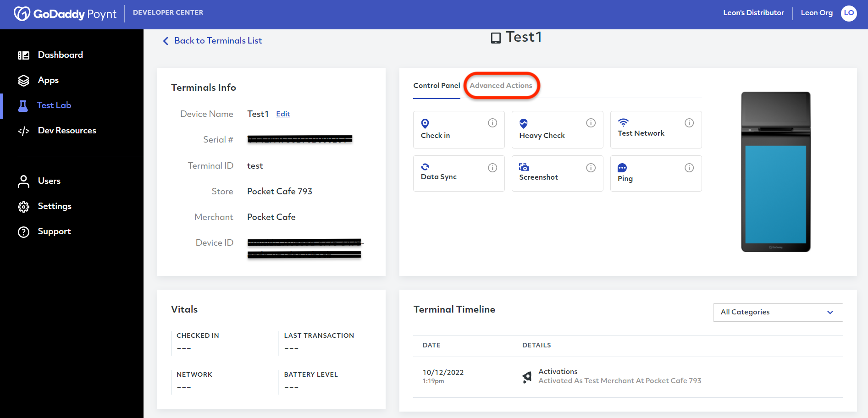Click the LAST TRANSACTION vitals label
Viewport: 868px width, 418px height.
click(319, 335)
